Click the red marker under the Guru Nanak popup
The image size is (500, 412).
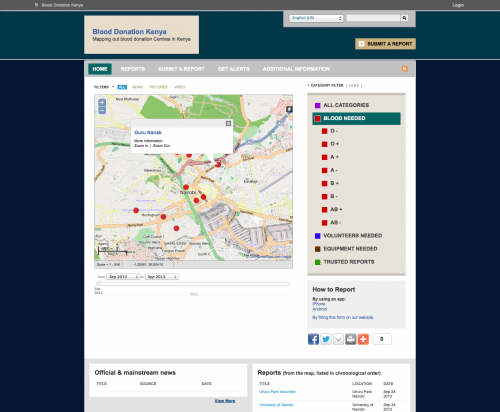pyautogui.click(x=218, y=164)
